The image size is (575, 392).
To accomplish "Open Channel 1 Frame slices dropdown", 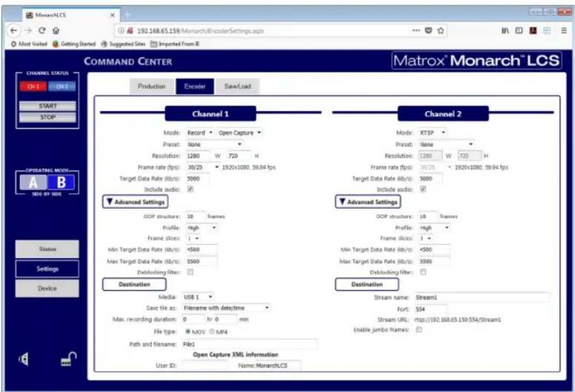I will 193,238.
